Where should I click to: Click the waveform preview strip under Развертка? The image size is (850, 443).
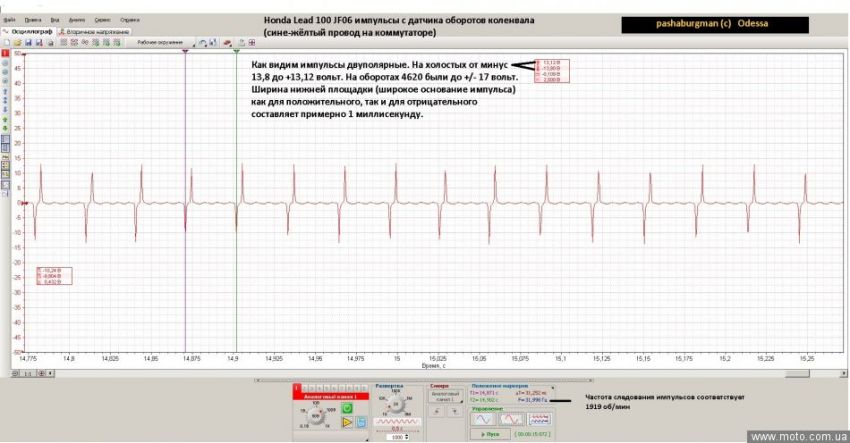tap(397, 422)
